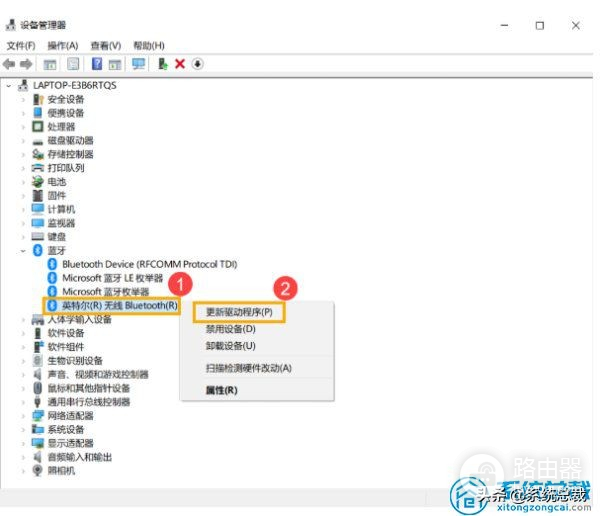Click the 监视器 monitor icon
The height and width of the screenshot is (516, 600).
38,223
